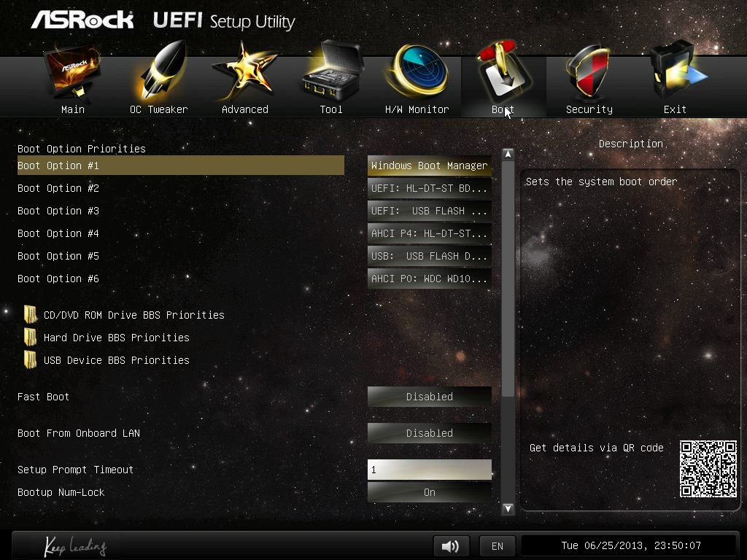Open the Main monitor icon
Viewport: 747px width, 560px height.
[x=72, y=71]
